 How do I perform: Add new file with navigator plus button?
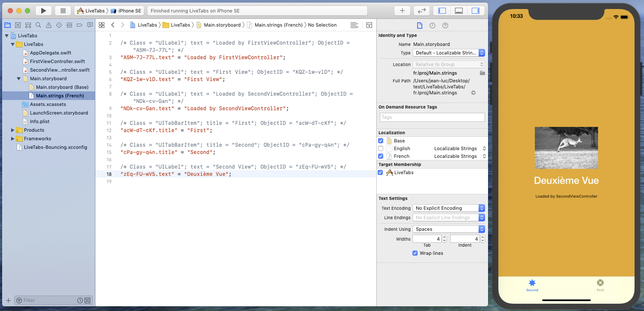pyautogui.click(x=8, y=300)
